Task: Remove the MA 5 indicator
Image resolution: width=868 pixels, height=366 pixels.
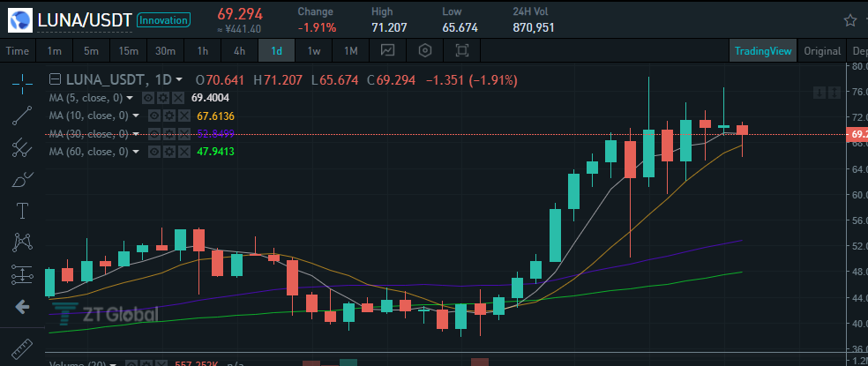Action: 177,98
